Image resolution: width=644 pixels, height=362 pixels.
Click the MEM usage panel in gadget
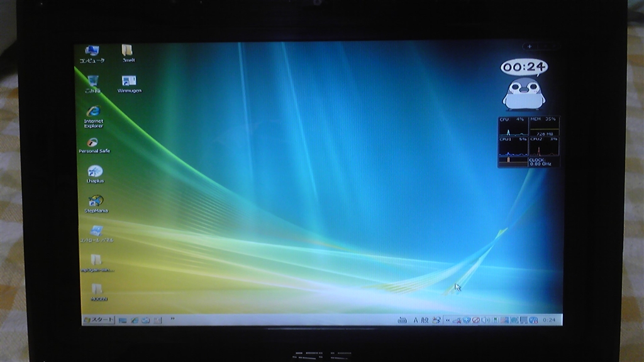[x=544, y=126]
